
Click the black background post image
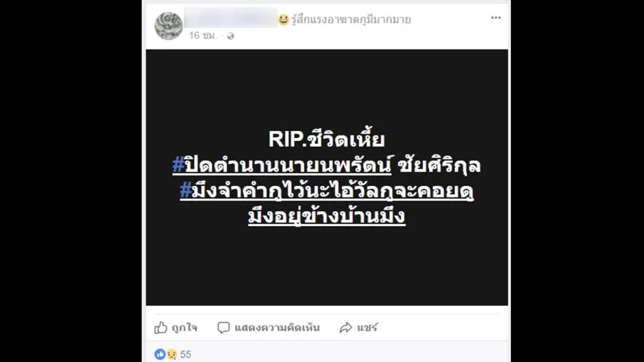pyautogui.click(x=327, y=177)
